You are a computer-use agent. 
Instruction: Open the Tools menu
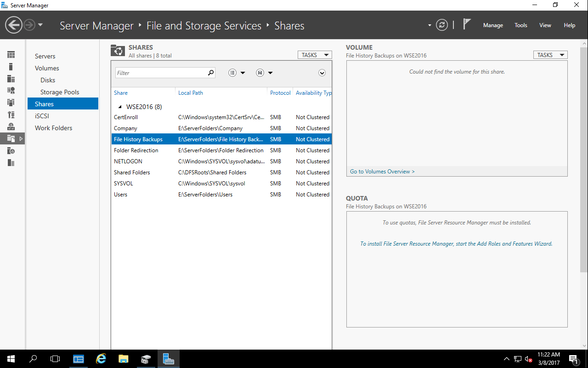pyautogui.click(x=521, y=25)
